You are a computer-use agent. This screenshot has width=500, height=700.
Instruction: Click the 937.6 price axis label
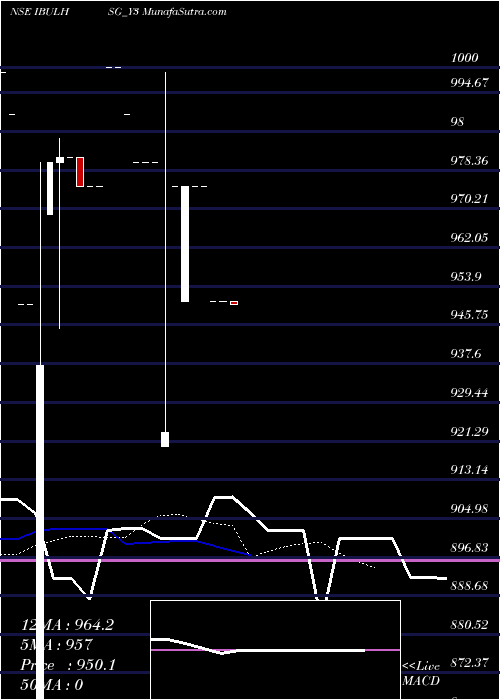(x=466, y=354)
